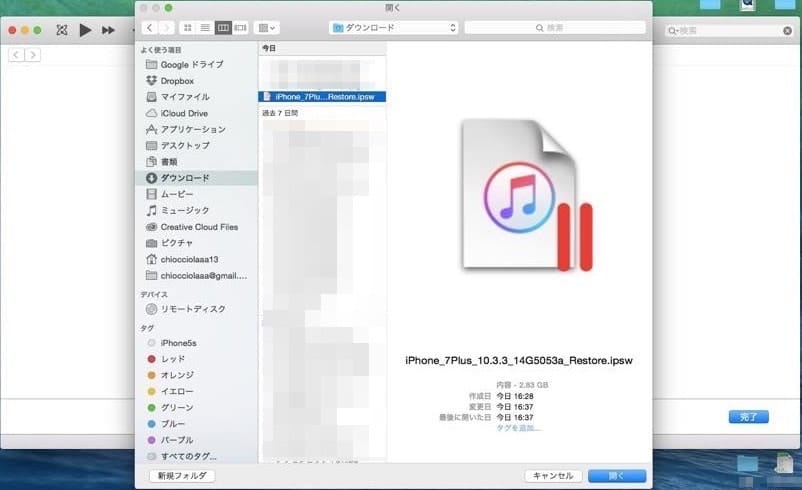Select ダウンロード in sidebar
Viewport: 802px width, 490px height.
pos(196,178)
